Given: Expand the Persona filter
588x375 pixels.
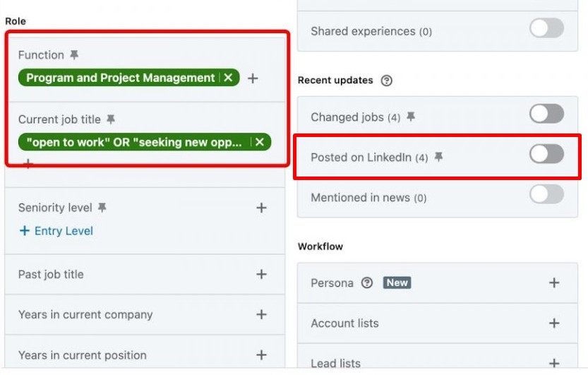Looking at the screenshot, I should (x=554, y=282).
